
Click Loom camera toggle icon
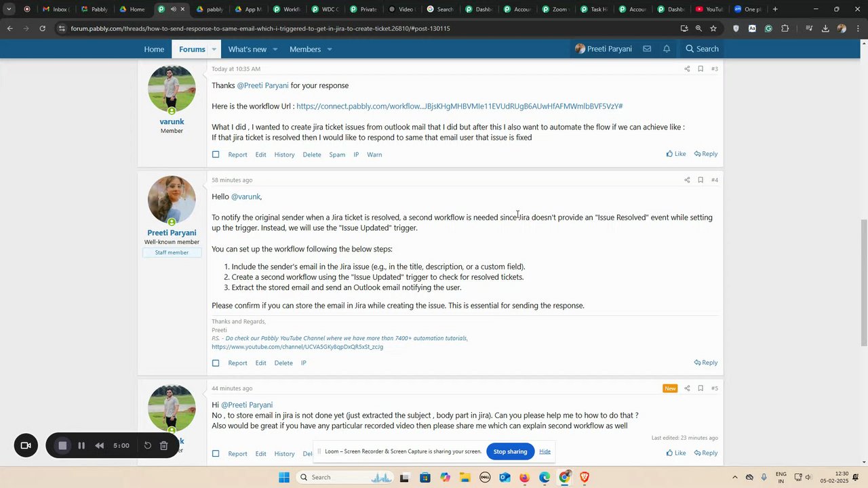point(26,445)
